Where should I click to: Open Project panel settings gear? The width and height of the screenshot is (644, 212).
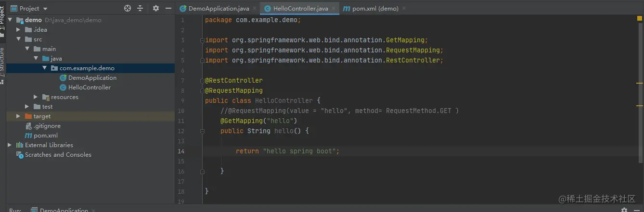[155, 8]
